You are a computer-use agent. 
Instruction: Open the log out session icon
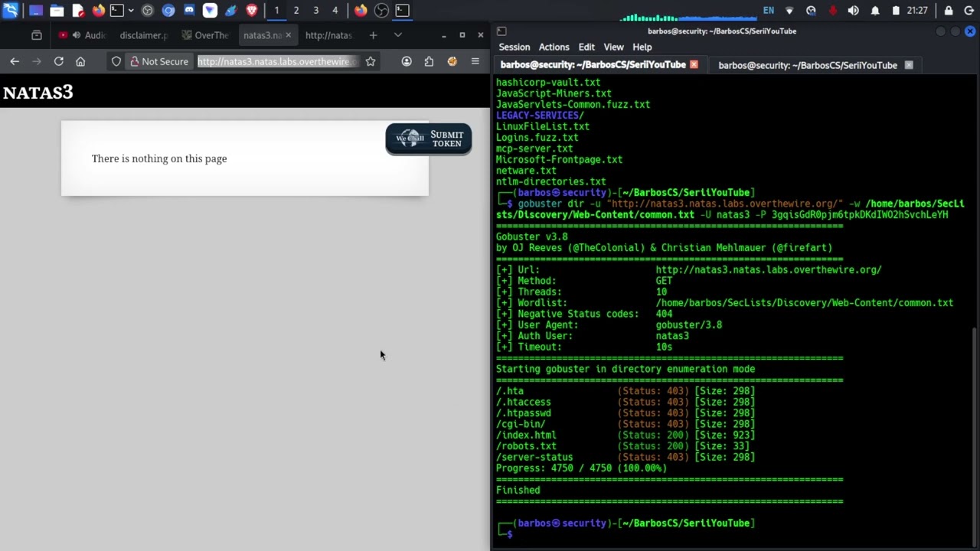969,11
